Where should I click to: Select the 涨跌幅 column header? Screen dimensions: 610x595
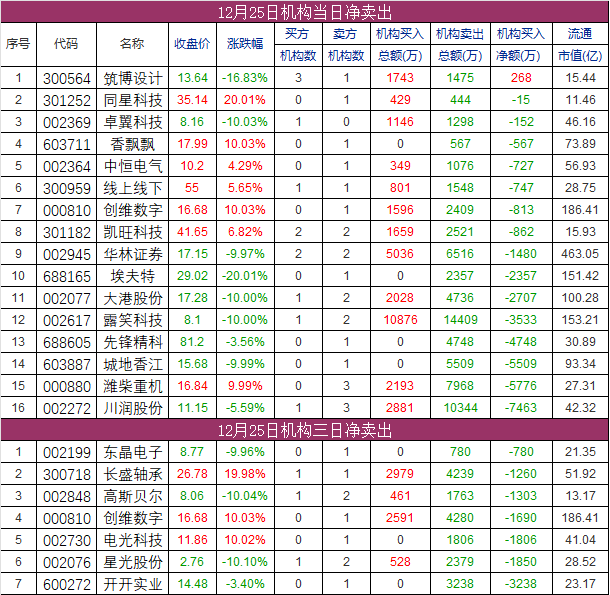245,44
